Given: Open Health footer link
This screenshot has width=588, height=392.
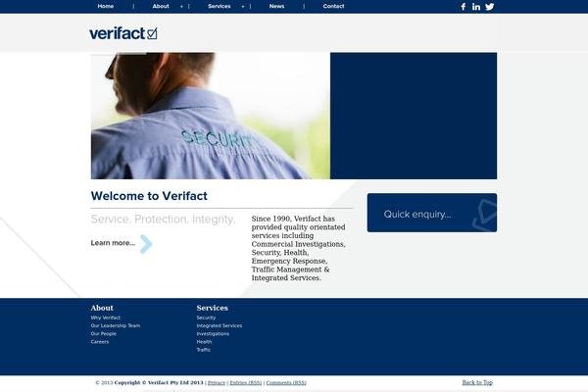Looking at the screenshot, I should 204,342.
